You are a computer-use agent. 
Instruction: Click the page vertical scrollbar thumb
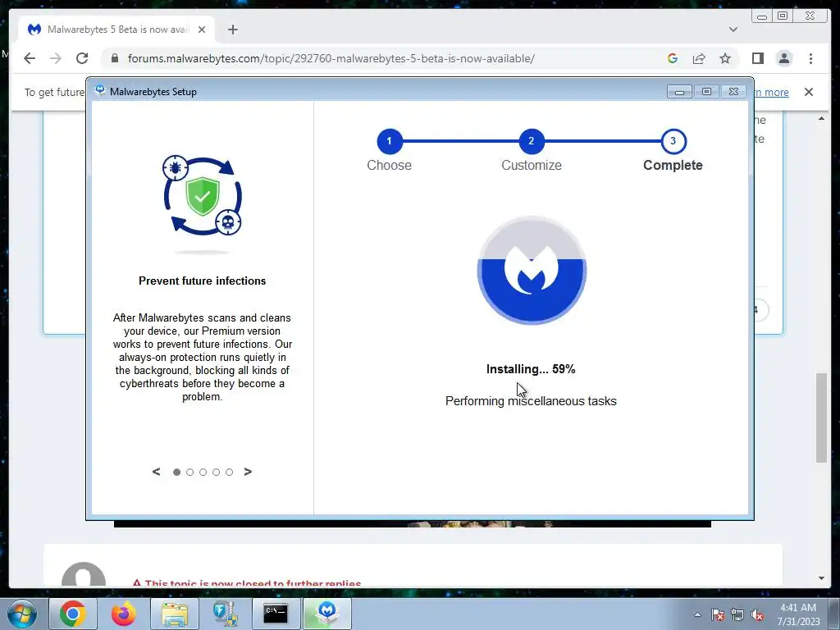821,418
